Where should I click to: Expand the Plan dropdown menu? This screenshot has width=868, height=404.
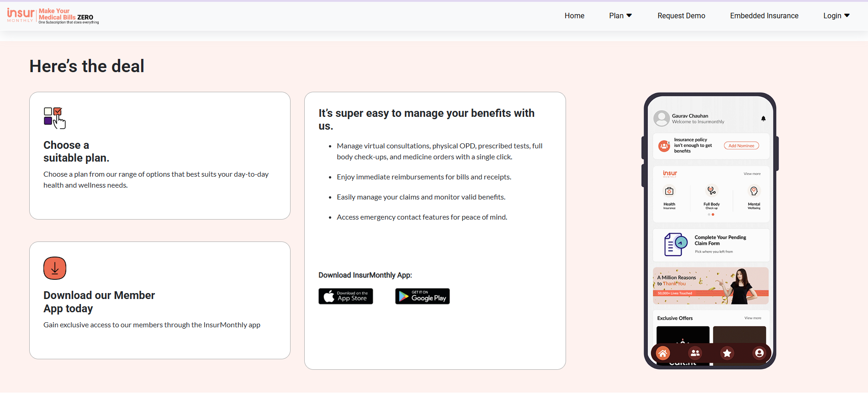(620, 16)
